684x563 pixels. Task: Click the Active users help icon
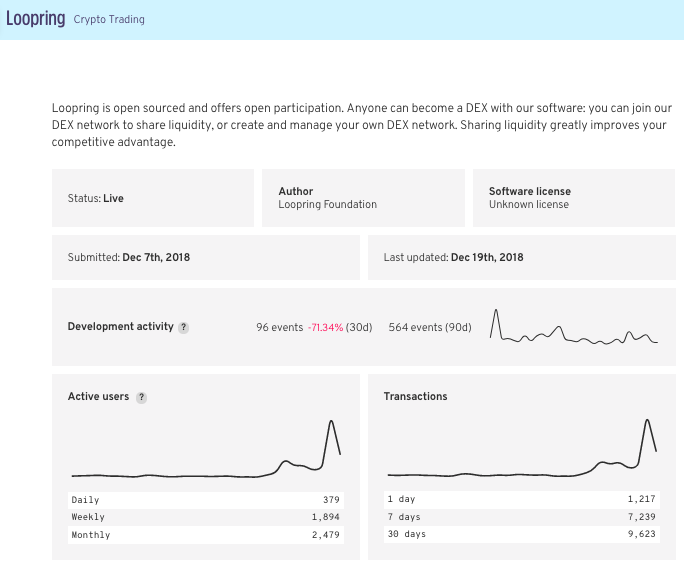pos(141,397)
